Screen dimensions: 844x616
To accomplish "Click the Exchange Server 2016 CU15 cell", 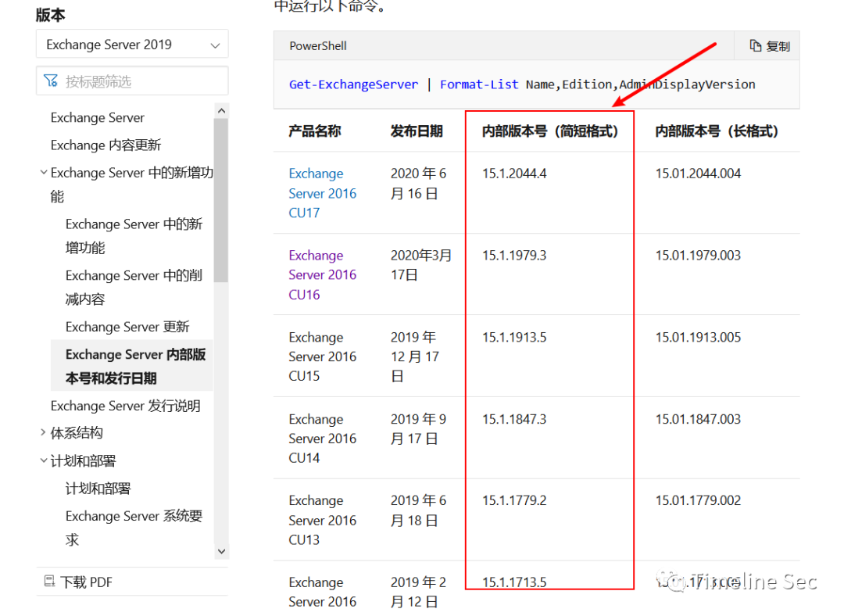I will click(x=322, y=356).
